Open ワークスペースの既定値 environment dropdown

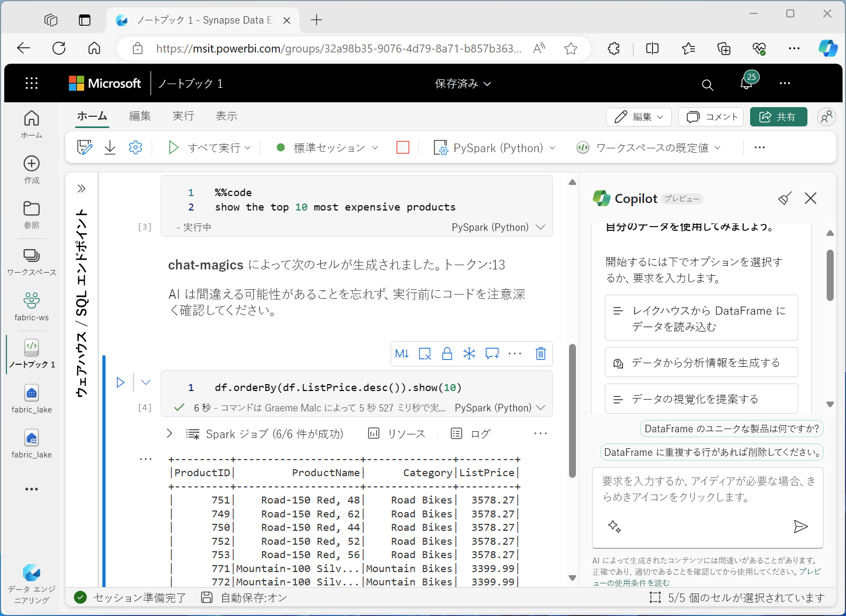[x=649, y=148]
